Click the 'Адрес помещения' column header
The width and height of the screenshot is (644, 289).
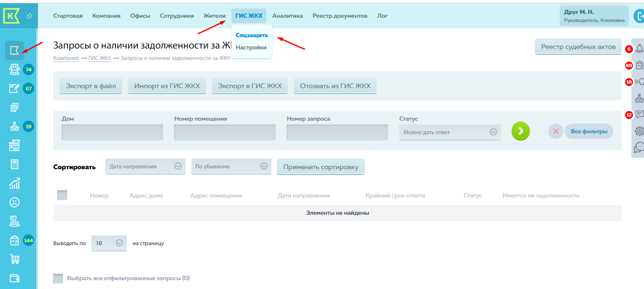(x=216, y=195)
